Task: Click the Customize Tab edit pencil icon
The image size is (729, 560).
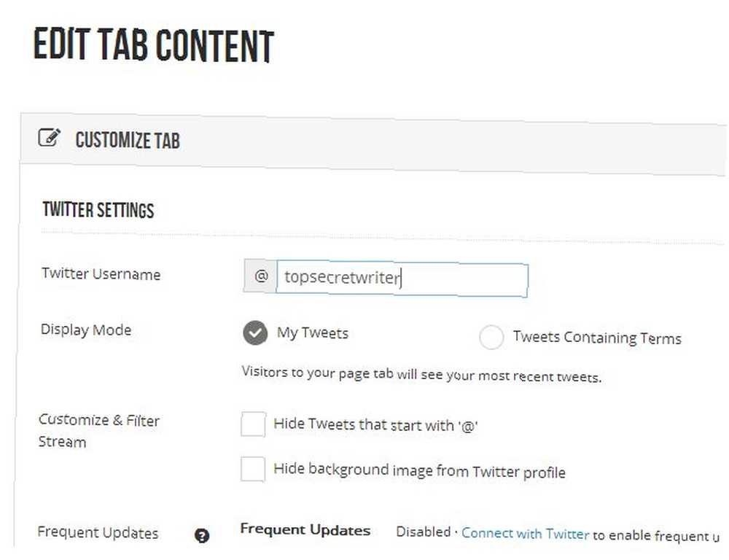Action: (x=50, y=138)
